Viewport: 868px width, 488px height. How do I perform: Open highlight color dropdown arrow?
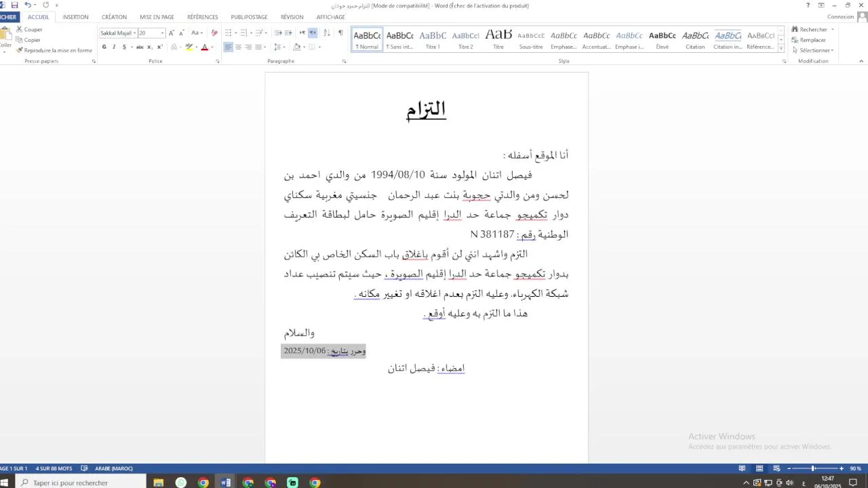(196, 47)
